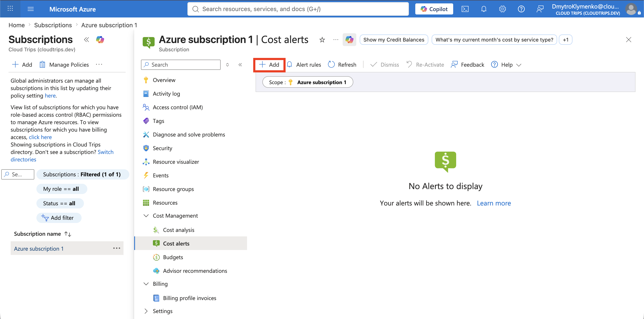Click Add filter pill
The width and height of the screenshot is (644, 319).
(x=59, y=218)
